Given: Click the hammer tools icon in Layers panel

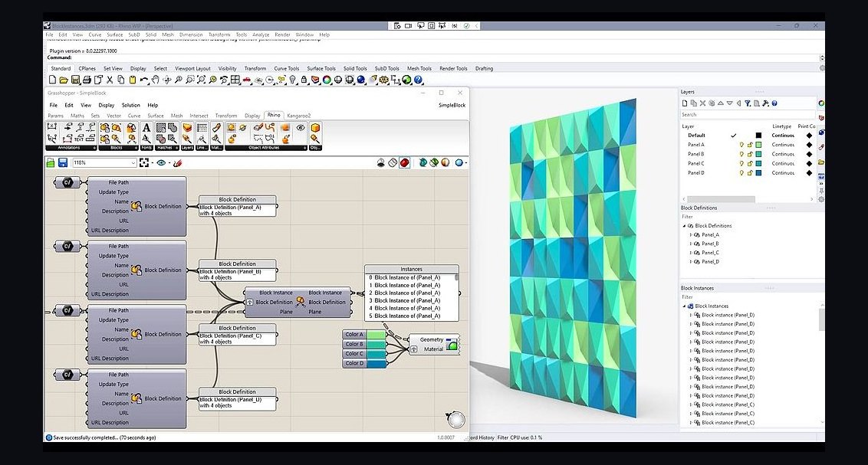Looking at the screenshot, I should 765,103.
